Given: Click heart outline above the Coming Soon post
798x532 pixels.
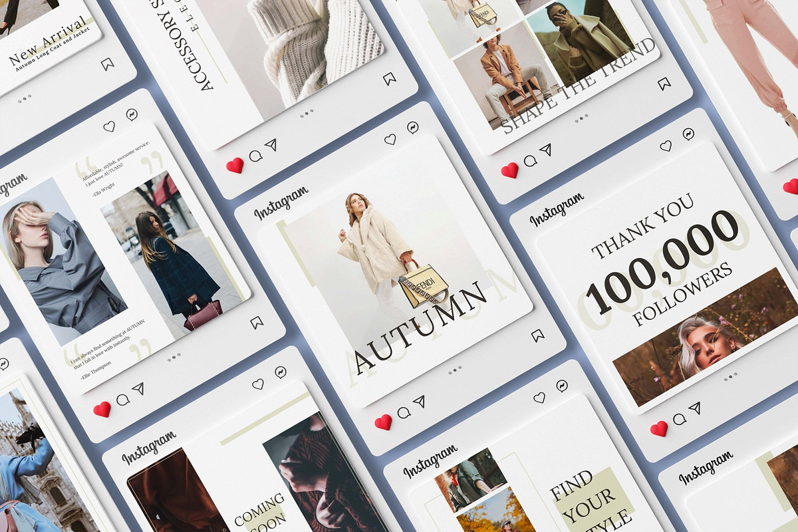Looking at the screenshot, I should pyautogui.click(x=258, y=384).
